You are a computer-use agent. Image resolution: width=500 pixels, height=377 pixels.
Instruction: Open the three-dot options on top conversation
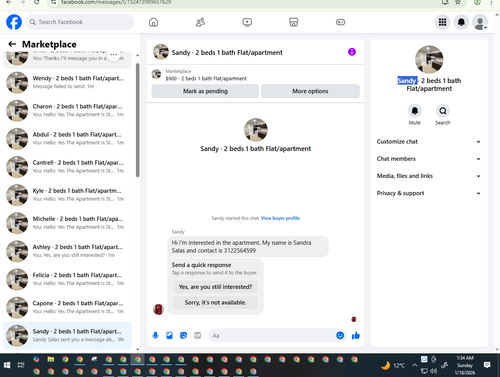(x=114, y=55)
